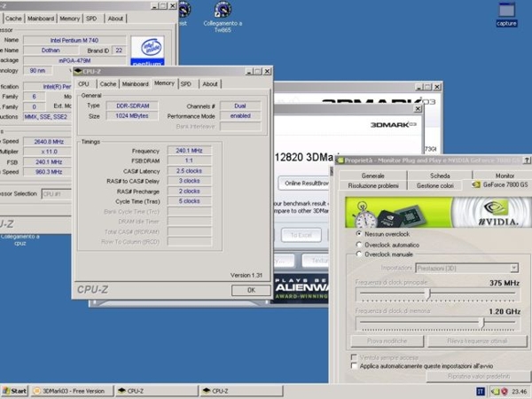Viewport: 532px width, 399px height.
Task: Click the FSB:DRAM value '1:1'
Action: coord(189,160)
